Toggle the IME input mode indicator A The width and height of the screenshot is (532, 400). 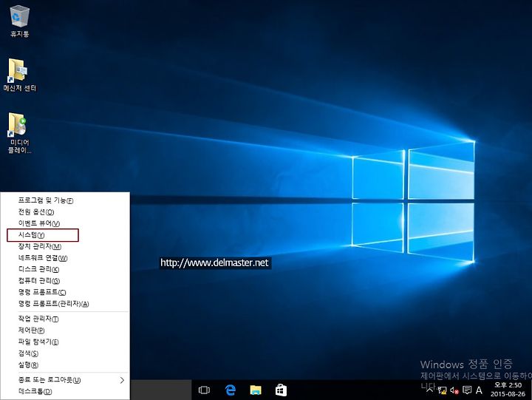[x=479, y=390]
